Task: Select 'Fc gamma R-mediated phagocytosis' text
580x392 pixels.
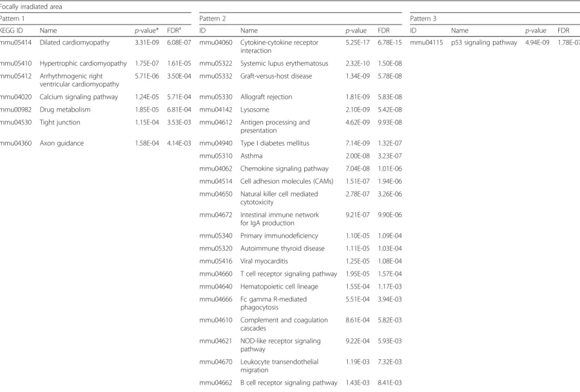Action: (x=274, y=303)
